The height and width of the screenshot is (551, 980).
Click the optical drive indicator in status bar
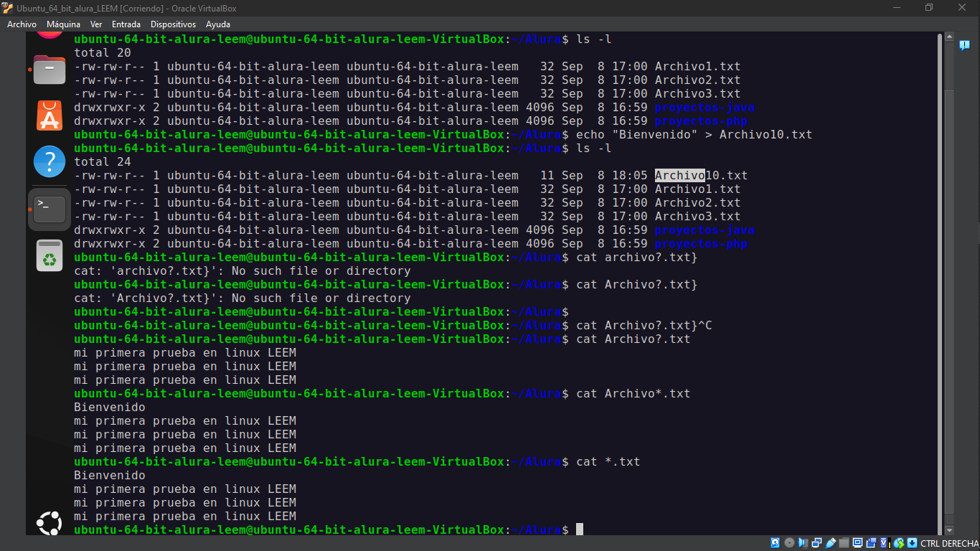[x=789, y=543]
